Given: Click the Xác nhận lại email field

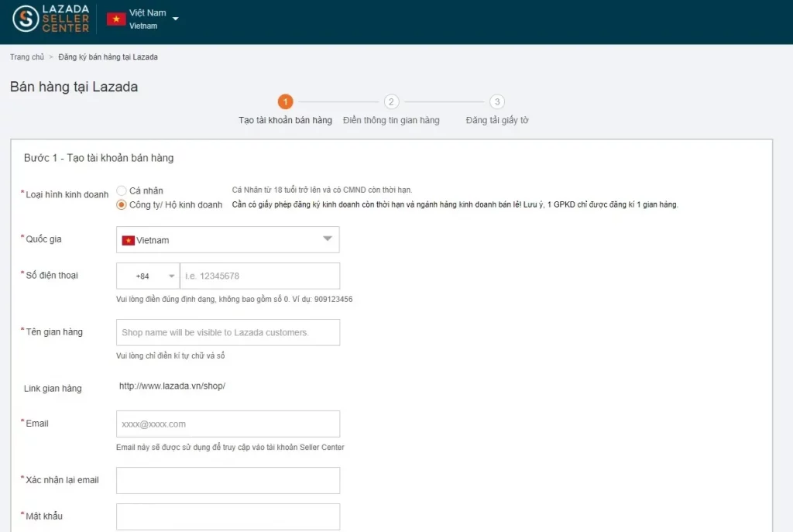Looking at the screenshot, I should coord(228,480).
